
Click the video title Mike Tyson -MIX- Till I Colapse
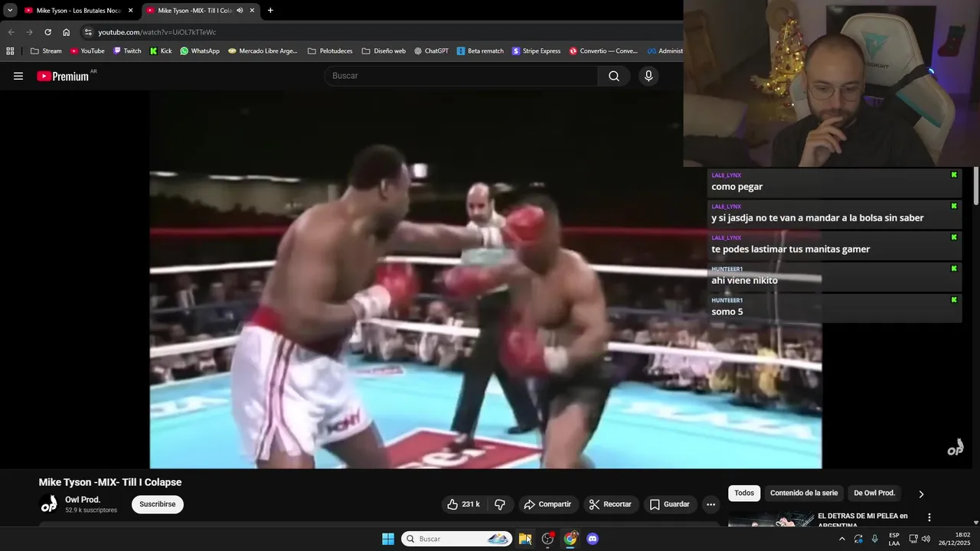(x=110, y=482)
